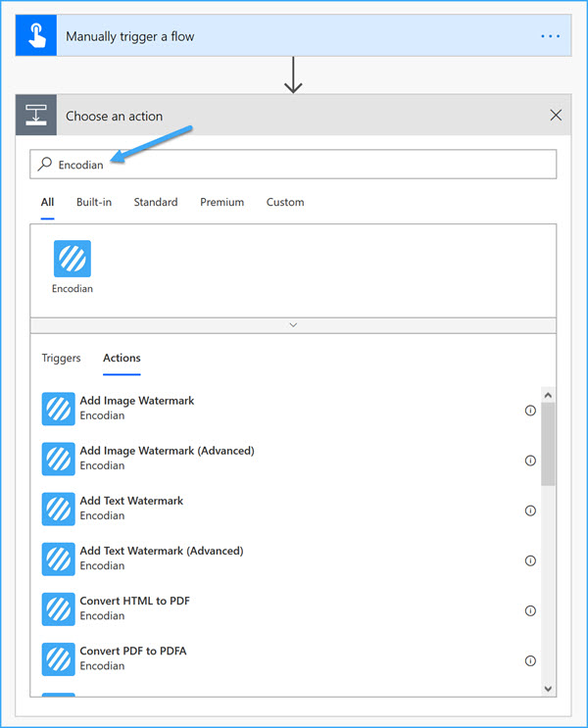Select the Manually trigger a flow card title

[x=130, y=36]
